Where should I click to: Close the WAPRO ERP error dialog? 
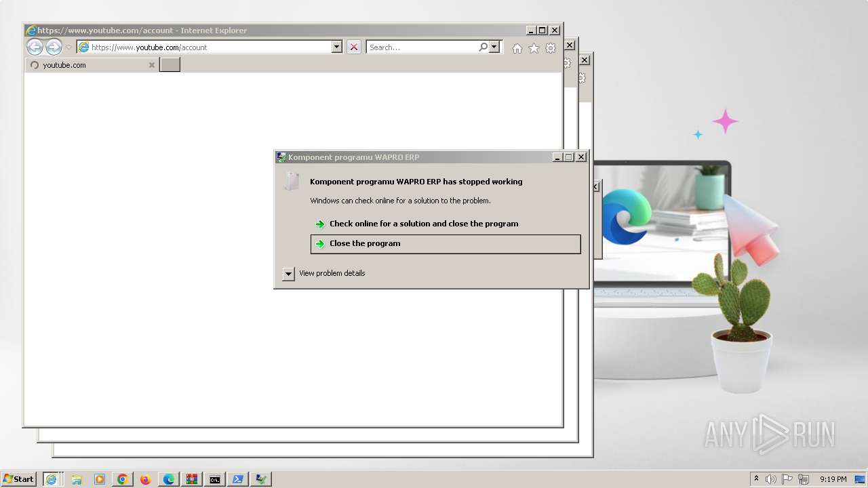pos(581,157)
